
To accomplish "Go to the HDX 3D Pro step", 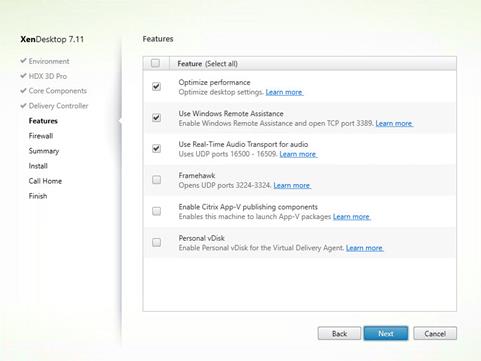I will [x=48, y=76].
